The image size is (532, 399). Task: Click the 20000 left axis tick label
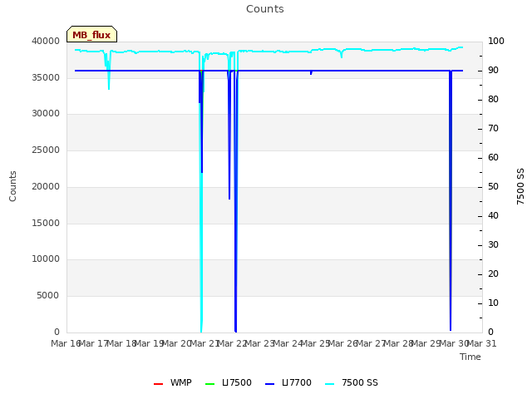coord(46,186)
